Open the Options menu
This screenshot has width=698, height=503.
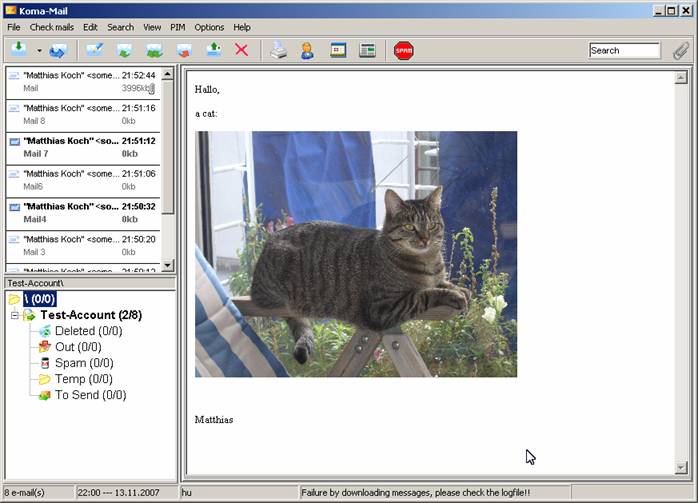pos(209,27)
